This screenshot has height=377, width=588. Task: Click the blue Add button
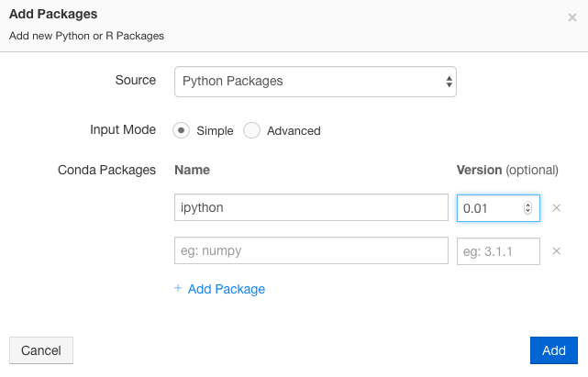coord(553,350)
